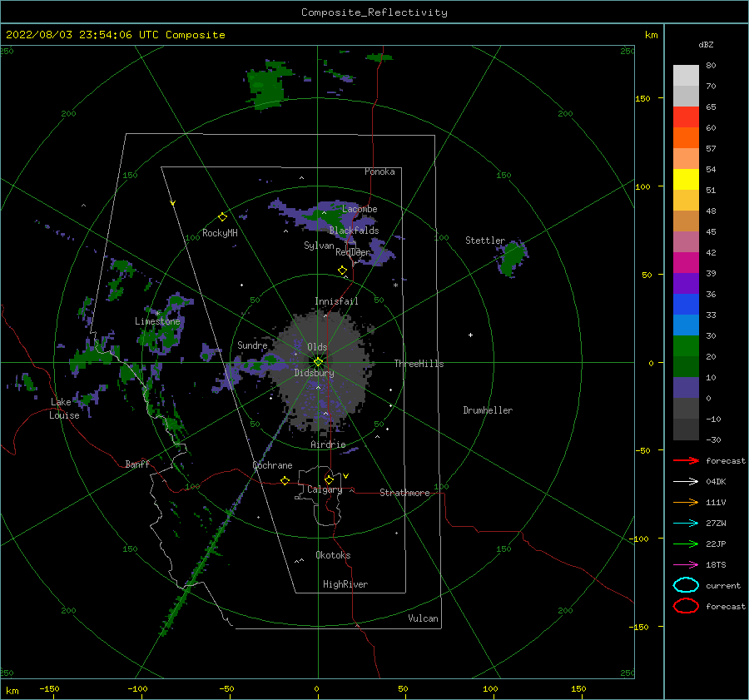Select the bright green 20-30 dBZ swatch
The image size is (749, 700).
point(686,346)
